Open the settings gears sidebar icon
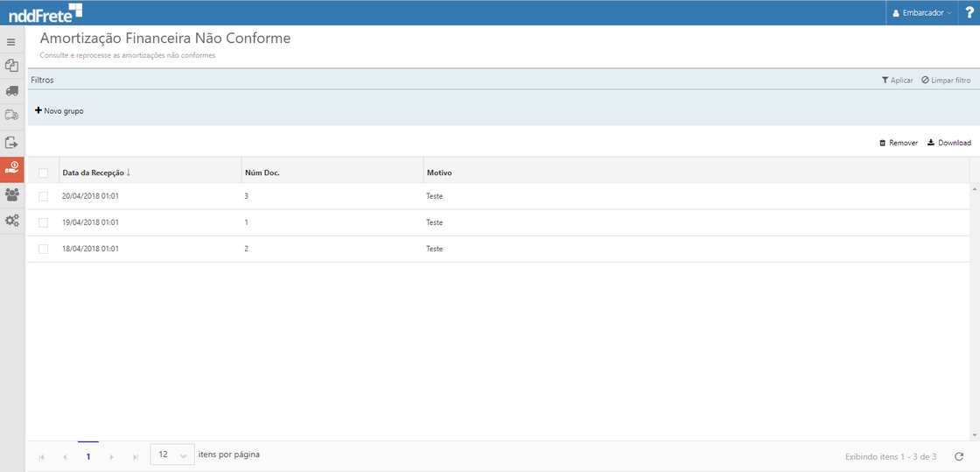The width and height of the screenshot is (980, 472). (12, 221)
